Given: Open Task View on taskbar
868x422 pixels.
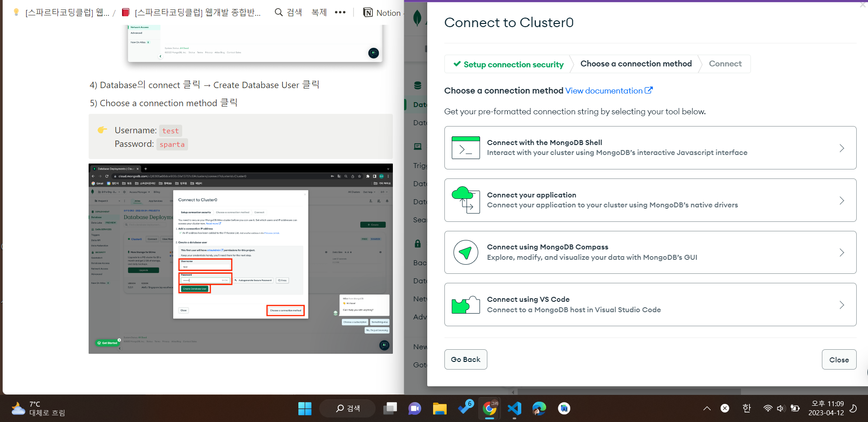Looking at the screenshot, I should pos(390,408).
